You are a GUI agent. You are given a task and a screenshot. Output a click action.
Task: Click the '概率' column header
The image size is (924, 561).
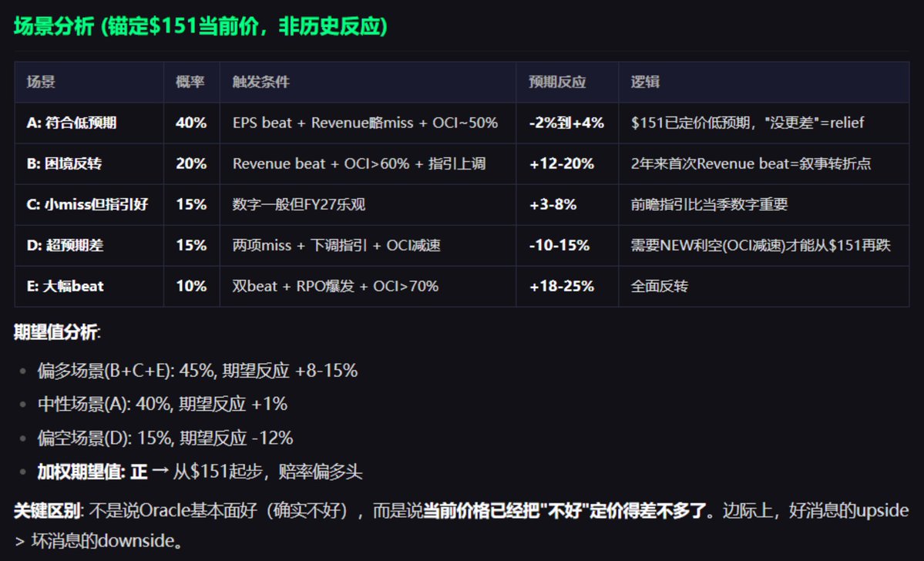pyautogui.click(x=190, y=82)
